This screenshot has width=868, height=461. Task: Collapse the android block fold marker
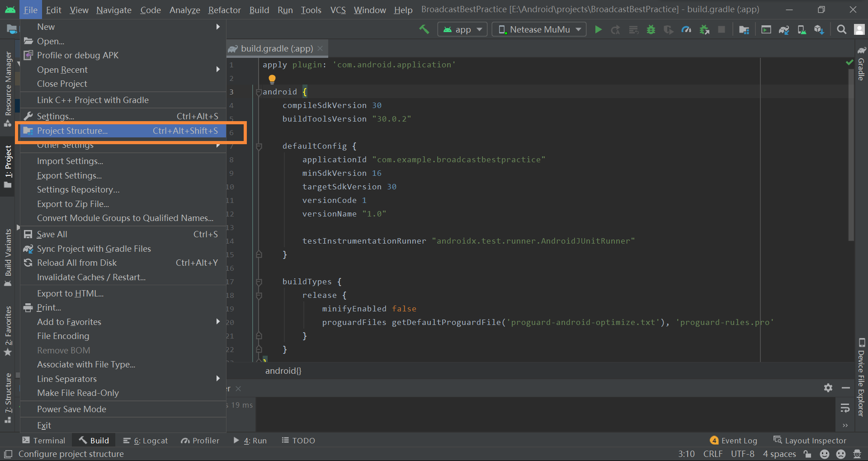tap(259, 92)
